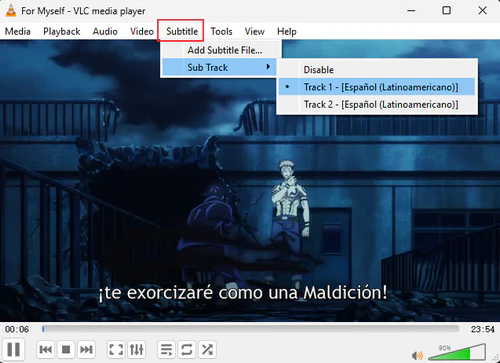Expand the Sub Track submenu
The image size is (500, 363).
(220, 67)
